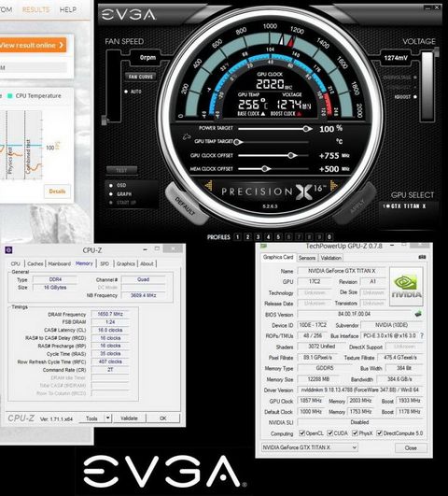This screenshot has width=448, height=496.
Task: Click the CPU-Z purple title bar icon
Action: click(8, 250)
